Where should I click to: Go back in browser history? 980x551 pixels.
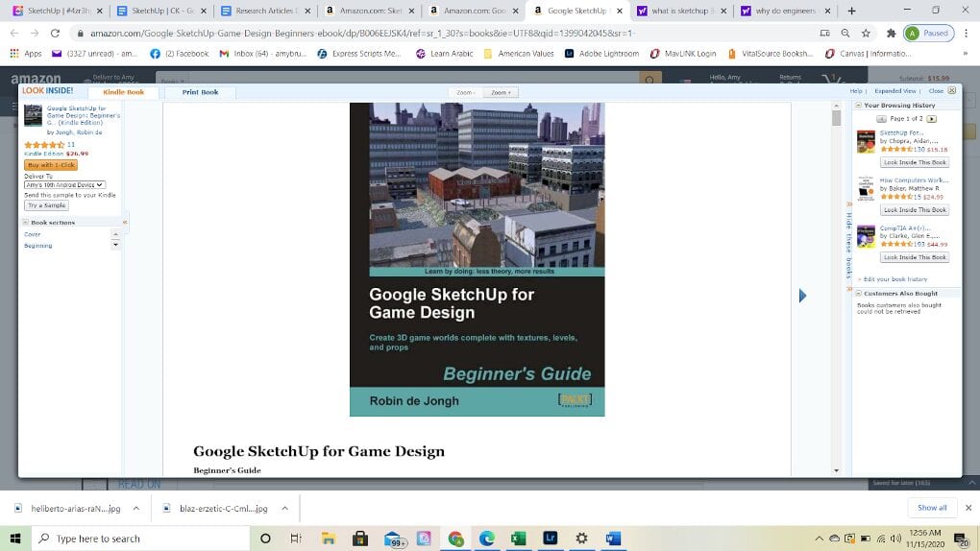click(14, 33)
